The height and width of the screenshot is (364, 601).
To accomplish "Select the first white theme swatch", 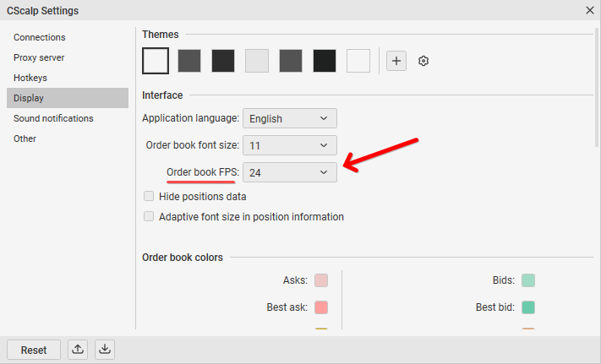I will (x=156, y=61).
